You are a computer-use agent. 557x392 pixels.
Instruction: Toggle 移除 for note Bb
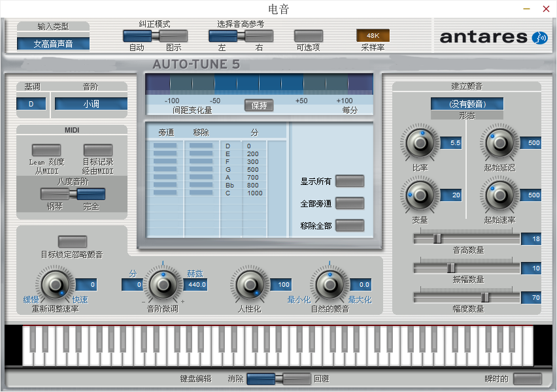point(201,185)
